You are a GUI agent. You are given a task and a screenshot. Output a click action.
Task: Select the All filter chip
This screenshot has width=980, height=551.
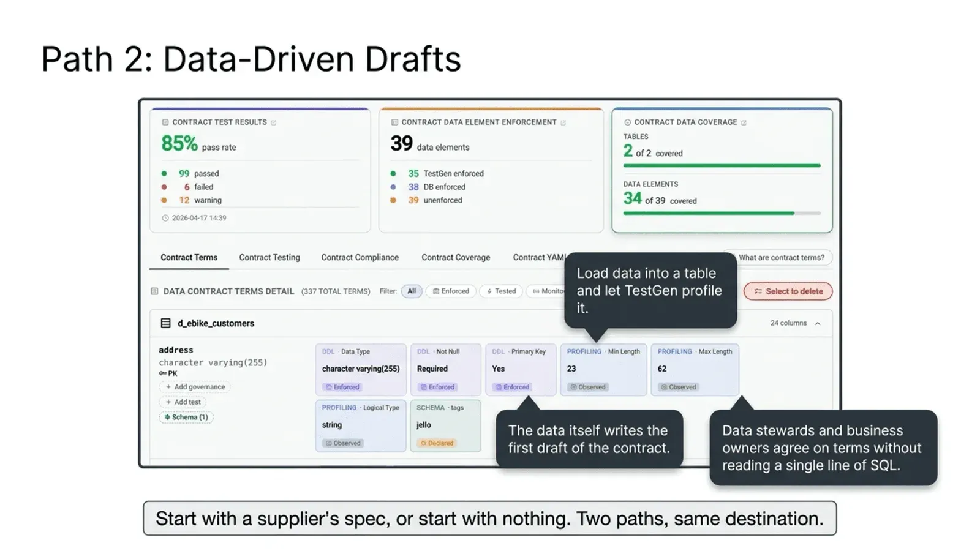[x=412, y=291]
